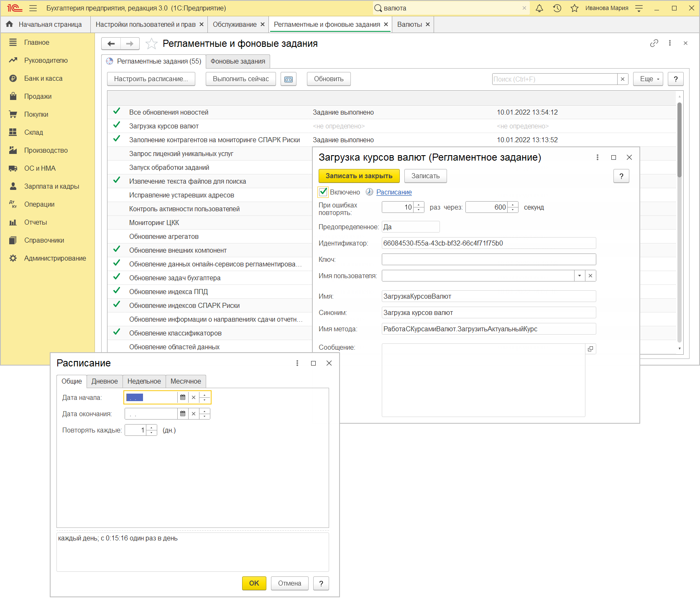
Task: Focus the Ключ input field
Action: (x=489, y=259)
